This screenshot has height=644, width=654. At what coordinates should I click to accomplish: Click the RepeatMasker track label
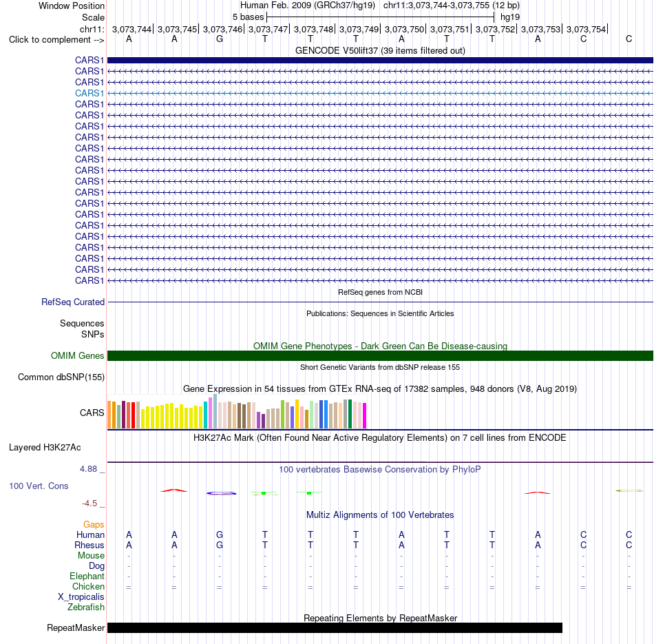76,627
